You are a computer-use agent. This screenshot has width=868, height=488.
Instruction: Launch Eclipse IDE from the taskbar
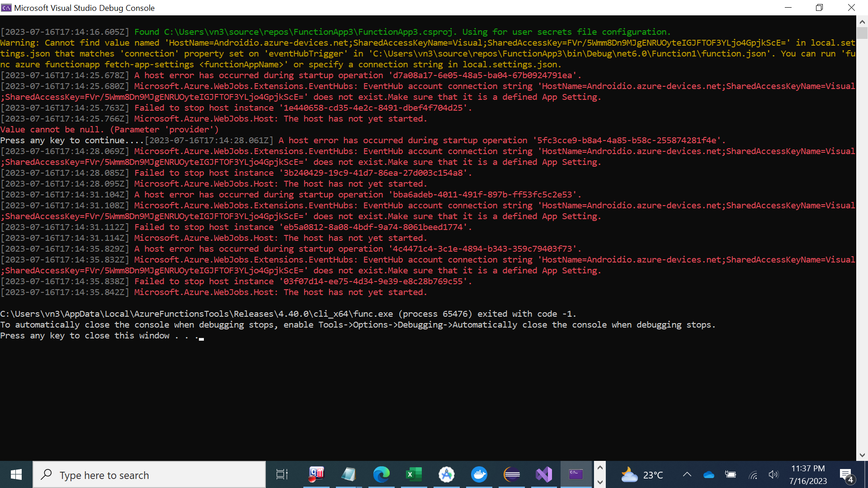coord(512,474)
